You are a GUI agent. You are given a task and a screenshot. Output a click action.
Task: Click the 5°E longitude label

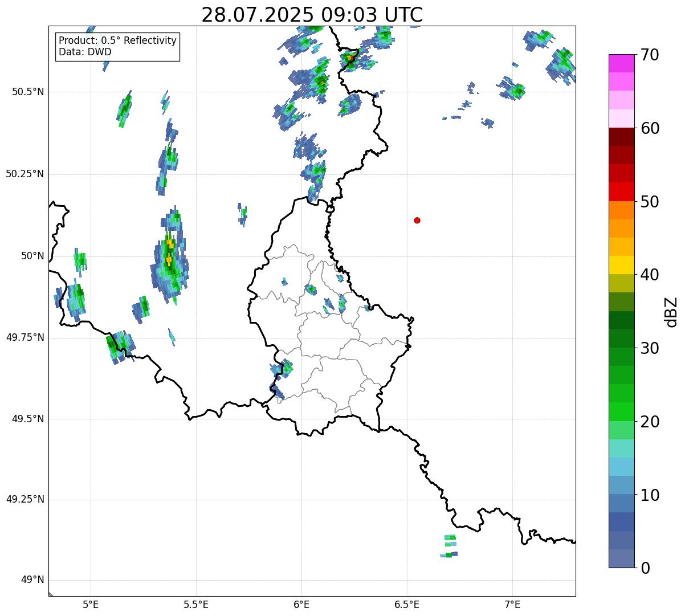(91, 605)
